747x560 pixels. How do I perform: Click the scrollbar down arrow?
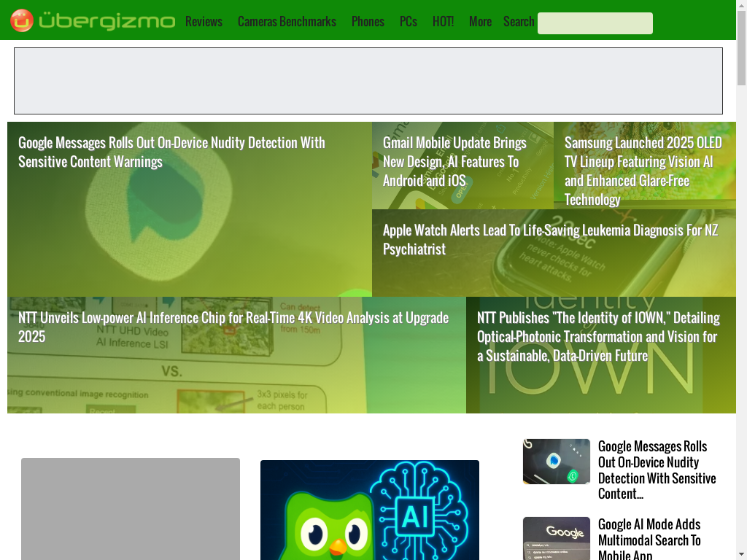coord(741,555)
